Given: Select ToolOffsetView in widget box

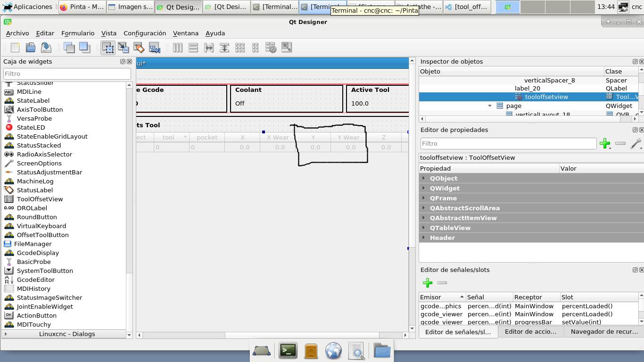Looking at the screenshot, I should [40, 199].
